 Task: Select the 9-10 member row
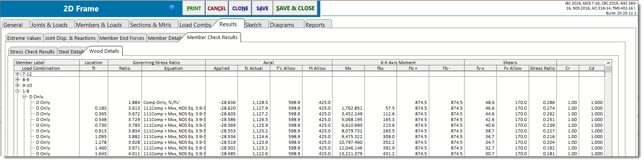click(309, 85)
